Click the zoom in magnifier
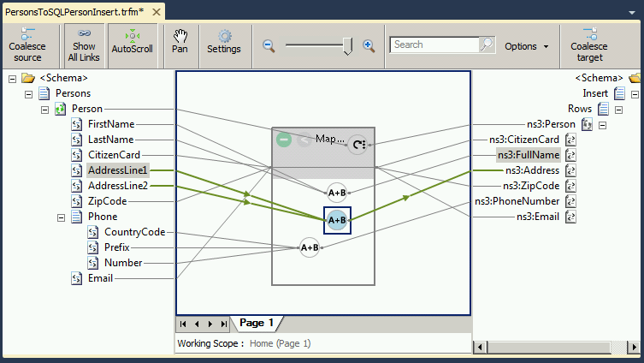 pyautogui.click(x=369, y=45)
